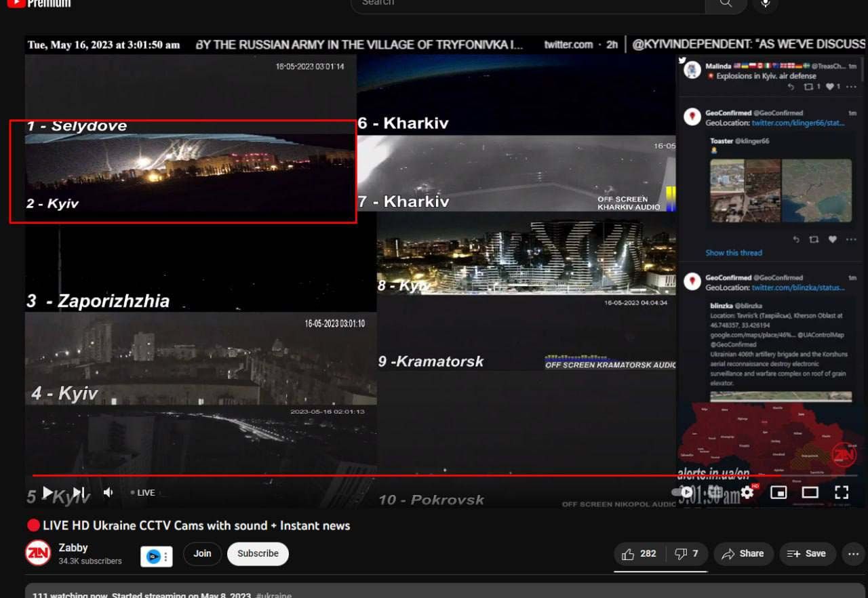Open the Save to playlist menu

[x=806, y=554]
